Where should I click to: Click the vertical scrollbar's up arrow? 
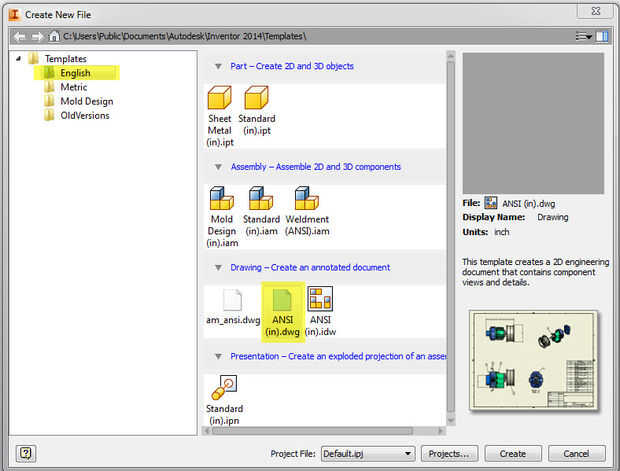(450, 56)
